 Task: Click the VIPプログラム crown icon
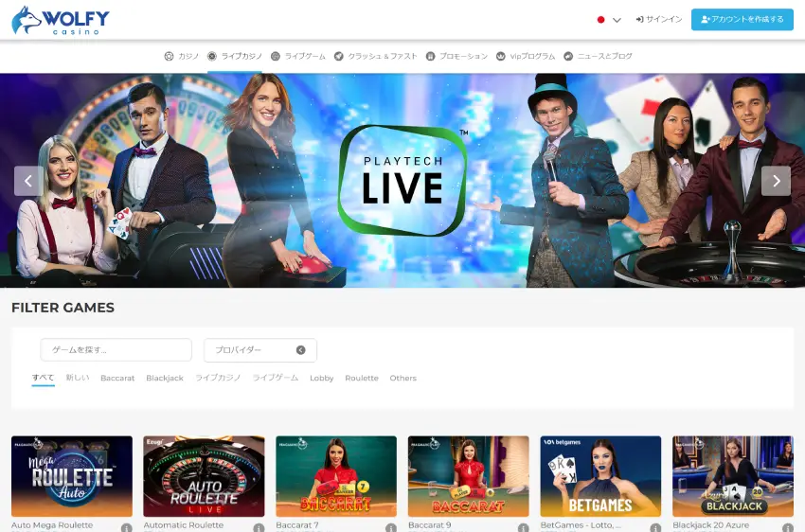tap(501, 56)
